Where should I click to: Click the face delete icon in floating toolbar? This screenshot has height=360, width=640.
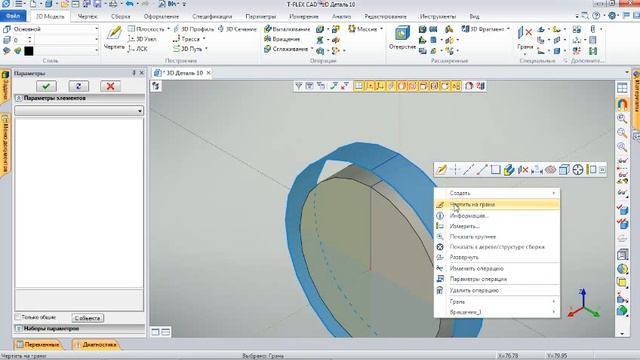click(523, 169)
